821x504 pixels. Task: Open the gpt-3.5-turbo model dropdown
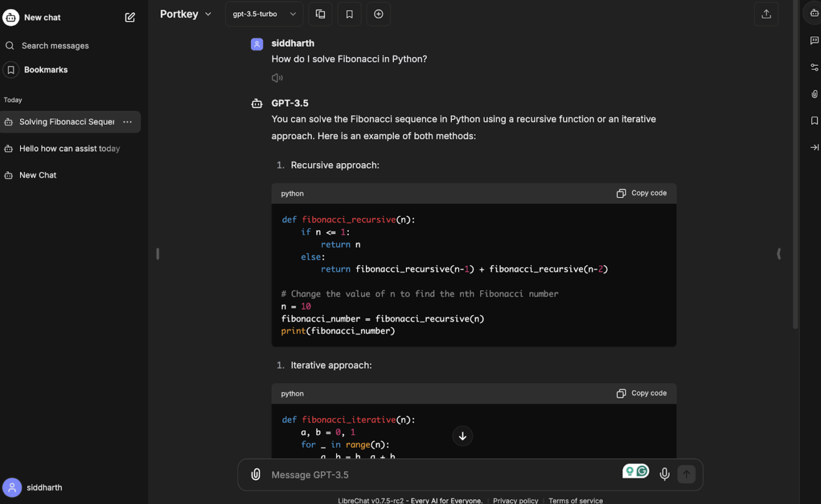click(264, 13)
